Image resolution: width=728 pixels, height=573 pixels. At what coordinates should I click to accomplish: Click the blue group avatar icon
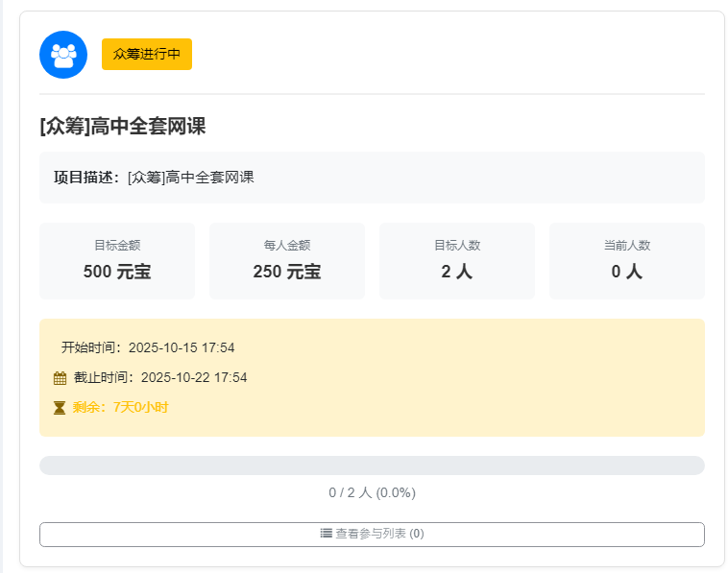click(x=63, y=55)
